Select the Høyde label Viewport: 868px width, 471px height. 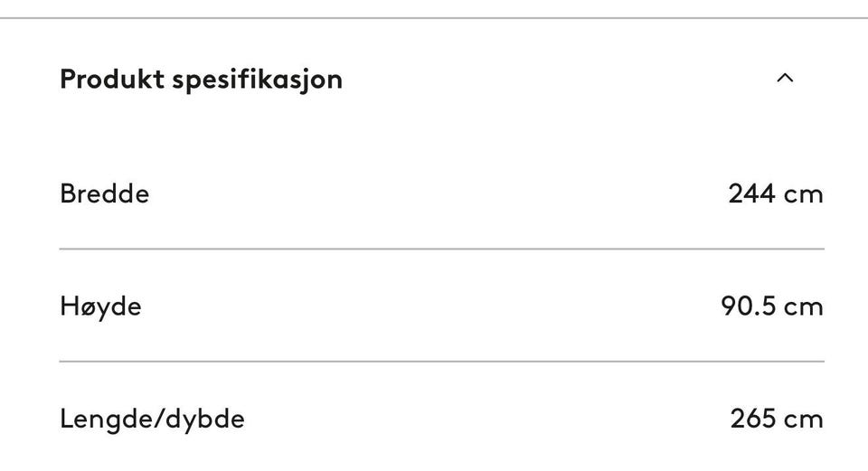pyautogui.click(x=100, y=307)
